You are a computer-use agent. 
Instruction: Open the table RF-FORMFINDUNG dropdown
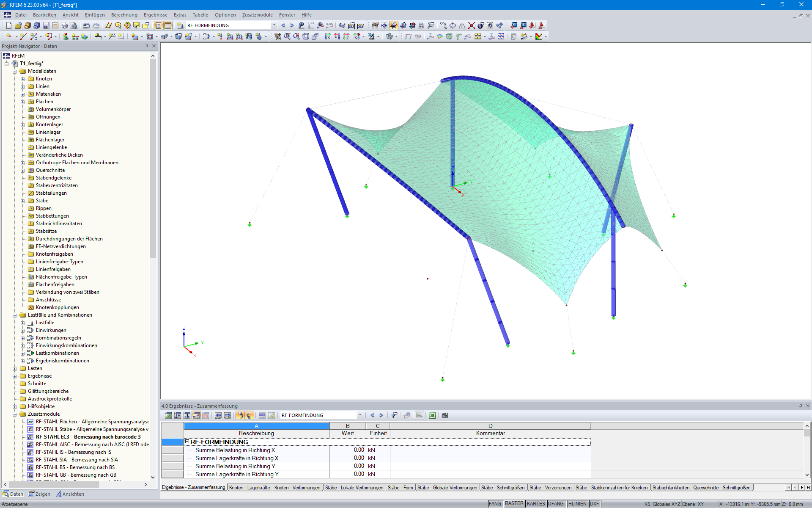point(360,415)
